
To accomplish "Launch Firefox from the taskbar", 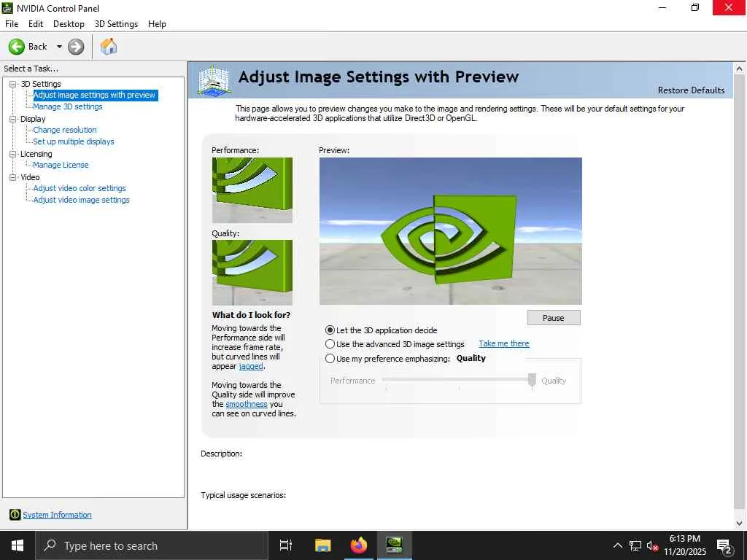I will pyautogui.click(x=359, y=545).
